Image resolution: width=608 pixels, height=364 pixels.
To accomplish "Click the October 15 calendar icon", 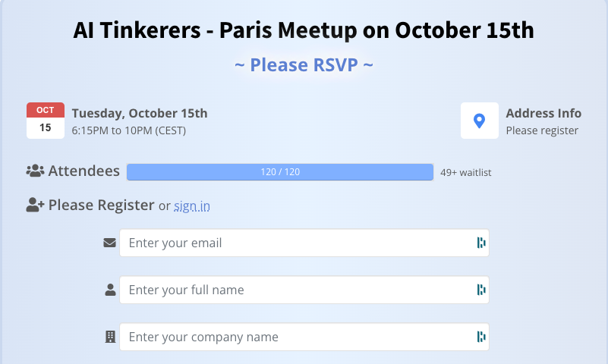I will click(x=46, y=121).
